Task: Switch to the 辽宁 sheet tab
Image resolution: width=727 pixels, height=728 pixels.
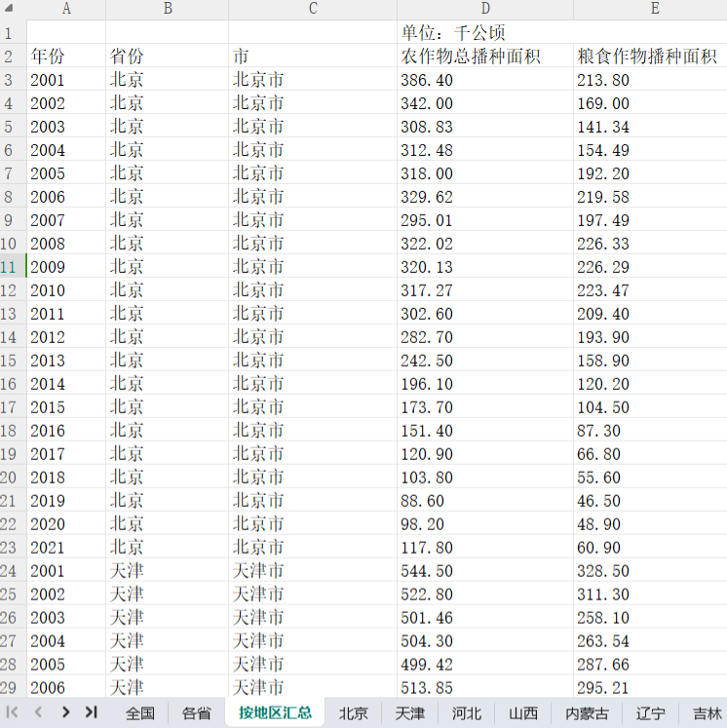Action: coord(650,713)
